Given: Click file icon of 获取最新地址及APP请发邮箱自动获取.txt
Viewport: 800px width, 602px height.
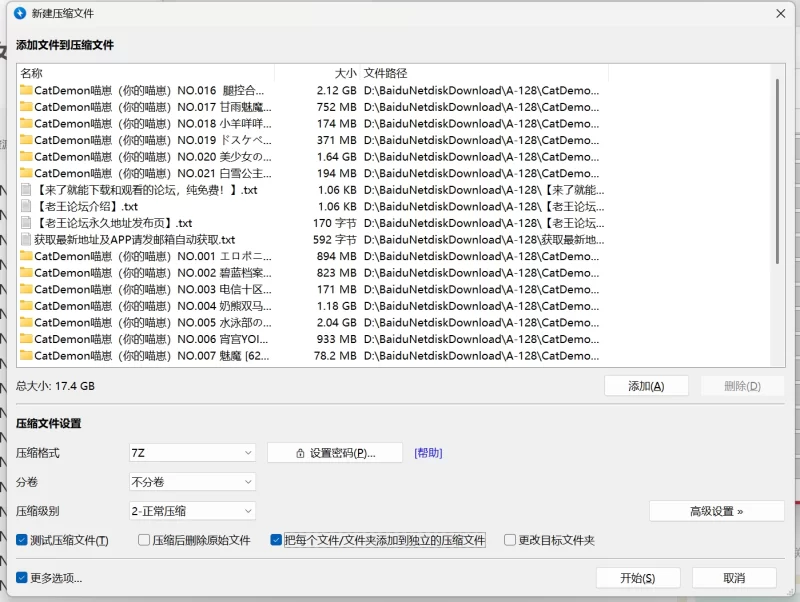Looking at the screenshot, I should [x=26, y=240].
